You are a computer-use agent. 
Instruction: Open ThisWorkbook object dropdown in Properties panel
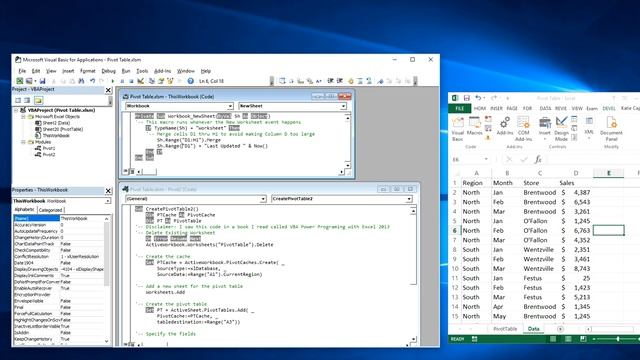(x=107, y=201)
